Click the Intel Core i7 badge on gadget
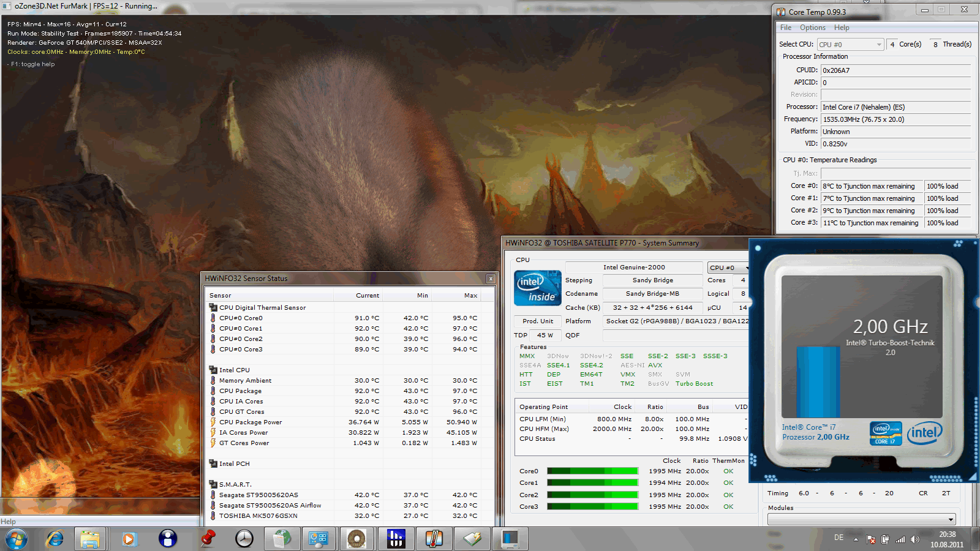This screenshot has height=551, width=980. coord(886,433)
